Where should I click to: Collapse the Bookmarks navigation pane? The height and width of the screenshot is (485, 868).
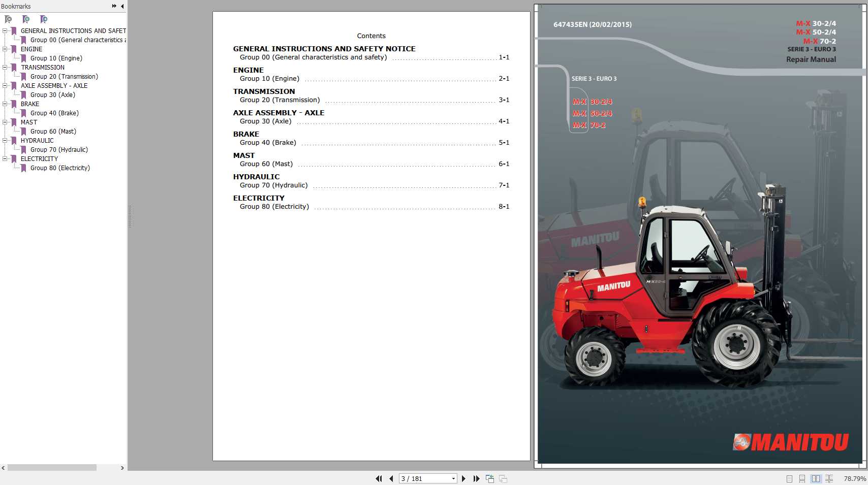[121, 6]
